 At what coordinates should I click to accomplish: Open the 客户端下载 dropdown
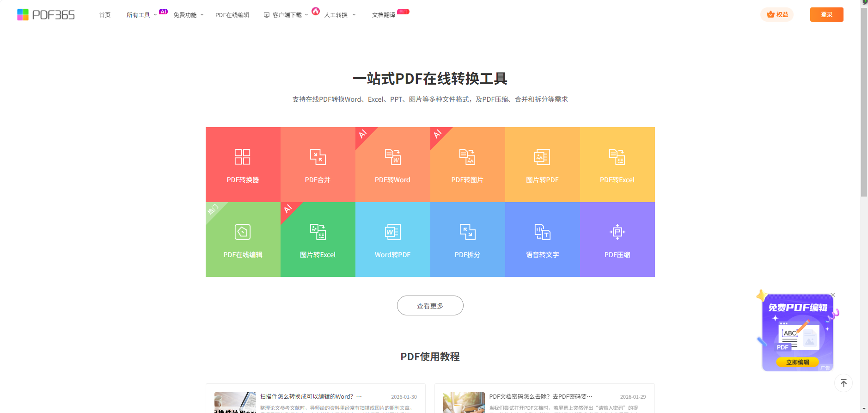click(x=286, y=15)
